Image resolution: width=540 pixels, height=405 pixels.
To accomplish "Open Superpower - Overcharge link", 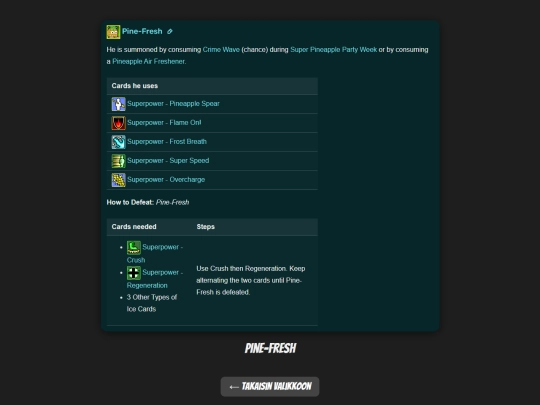I will 166,179.
